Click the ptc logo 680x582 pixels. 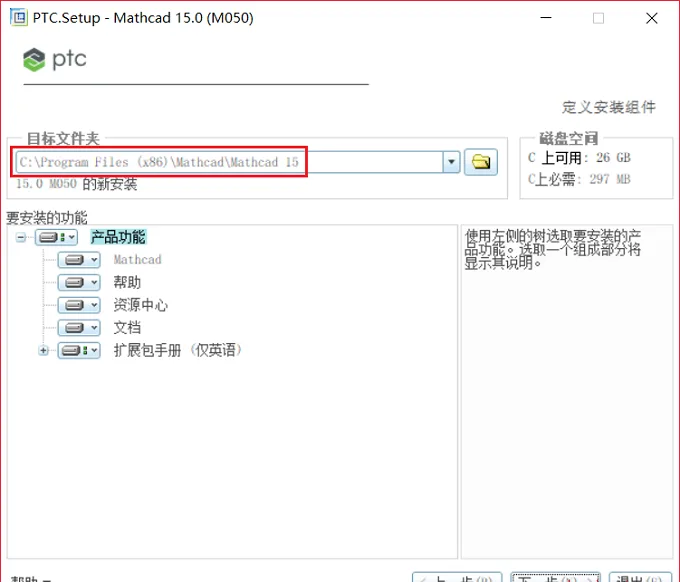(55, 59)
